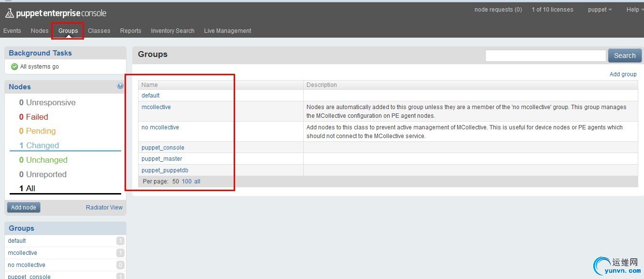Viewport: 644px width, 279px height.
Task: Open the puppet_master group
Action: coord(162,159)
